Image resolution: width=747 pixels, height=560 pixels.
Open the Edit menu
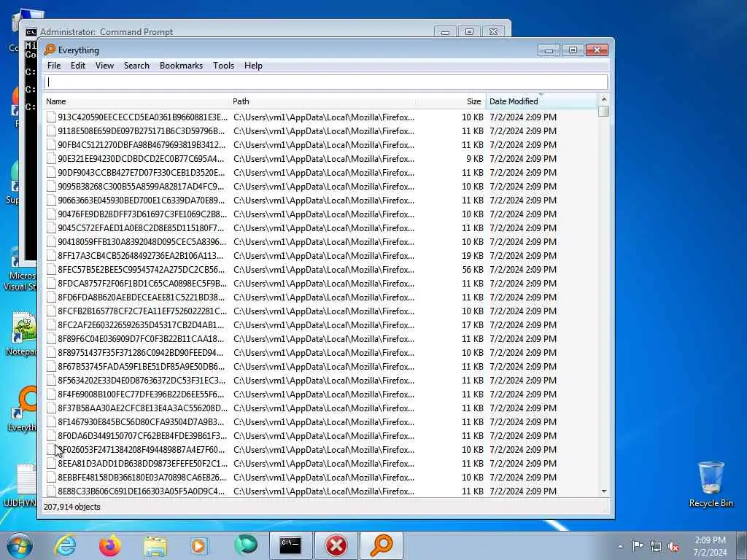pyautogui.click(x=77, y=66)
